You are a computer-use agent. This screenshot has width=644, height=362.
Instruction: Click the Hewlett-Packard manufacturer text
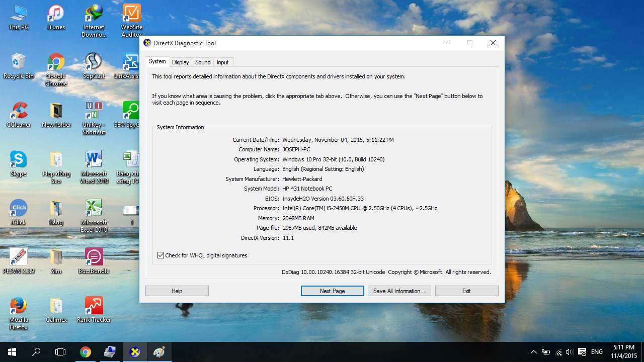(x=302, y=179)
